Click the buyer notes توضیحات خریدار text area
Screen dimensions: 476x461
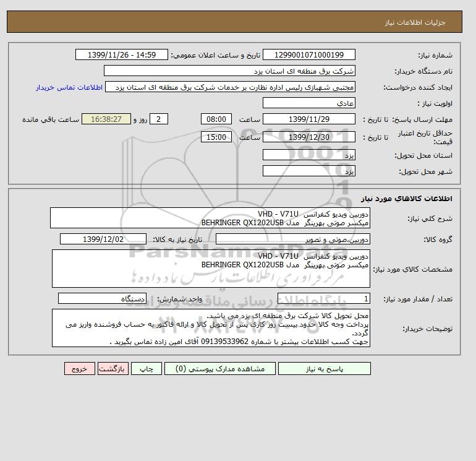click(x=211, y=329)
